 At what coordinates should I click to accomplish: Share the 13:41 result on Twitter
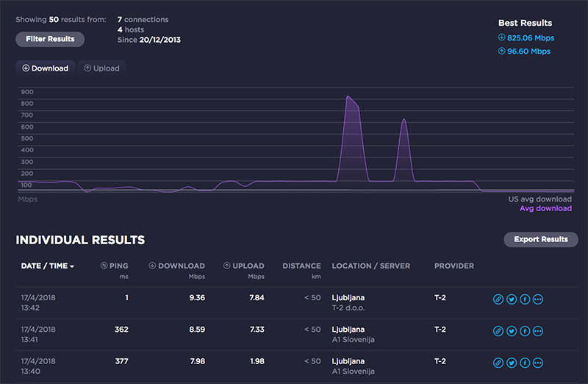pyautogui.click(x=511, y=331)
